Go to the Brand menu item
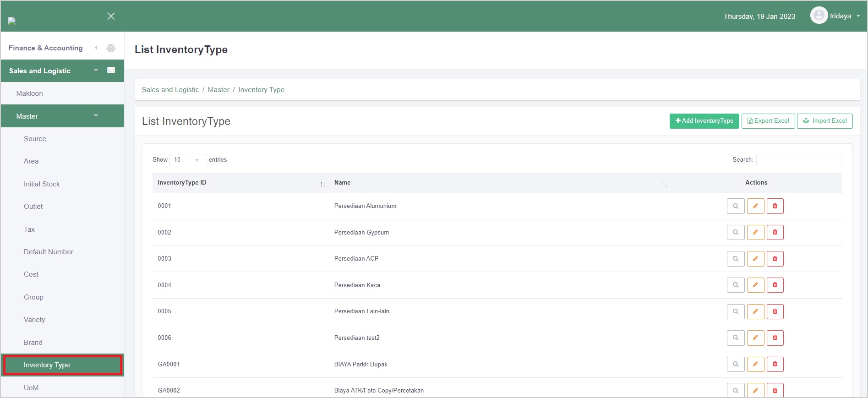This screenshot has height=398, width=868. [33, 343]
